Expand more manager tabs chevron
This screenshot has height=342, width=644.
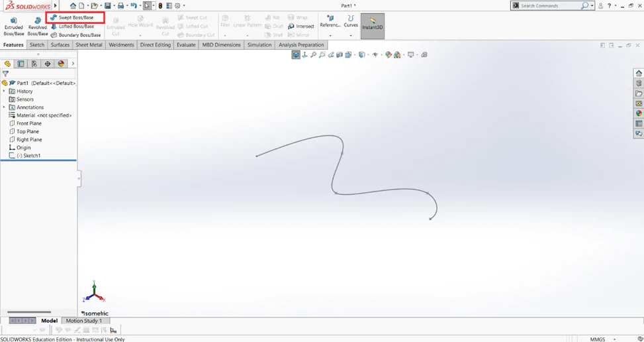tap(73, 64)
